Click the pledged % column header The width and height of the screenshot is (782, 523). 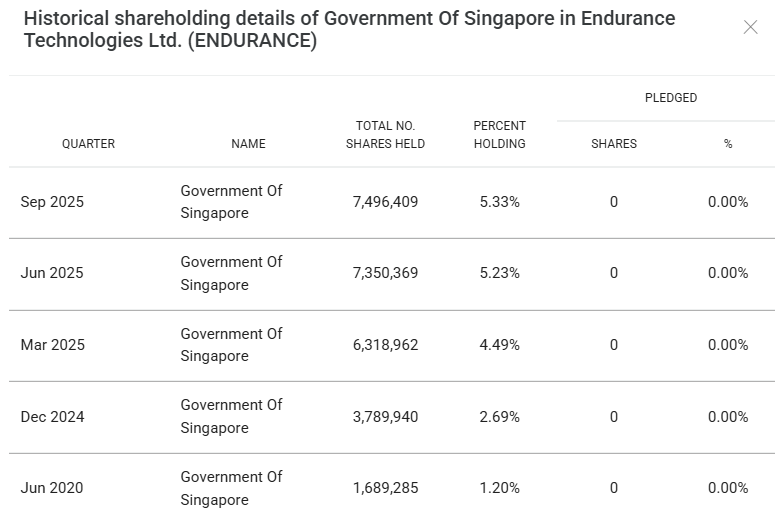[x=728, y=144]
